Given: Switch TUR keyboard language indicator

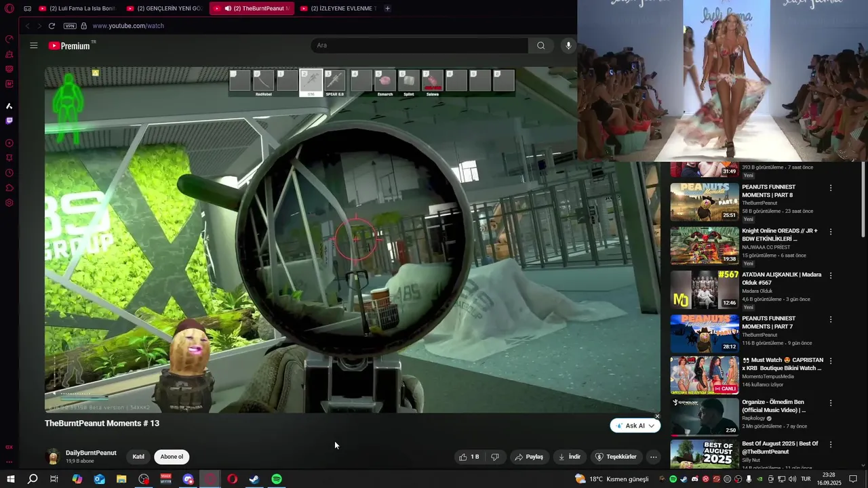Looking at the screenshot, I should 806,479.
